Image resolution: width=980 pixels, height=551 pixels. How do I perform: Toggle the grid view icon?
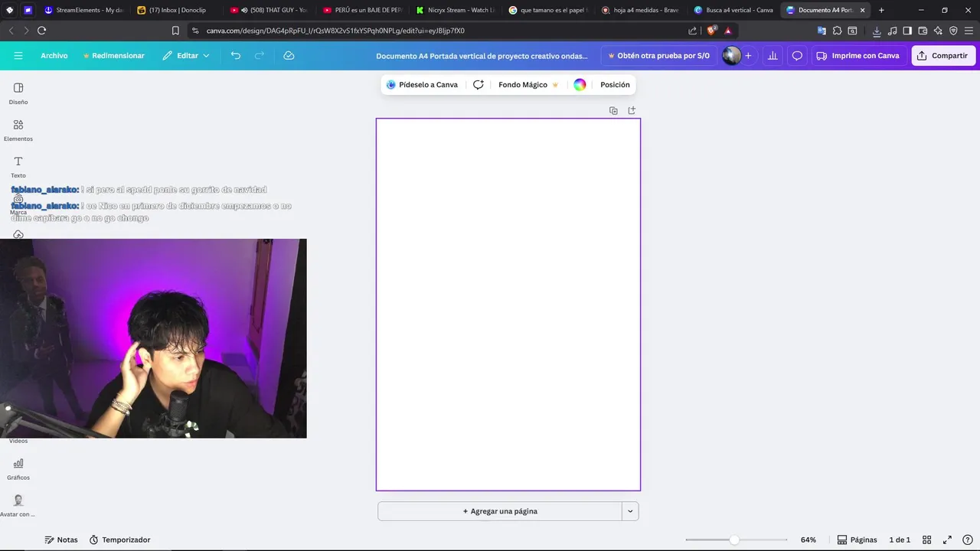(926, 540)
